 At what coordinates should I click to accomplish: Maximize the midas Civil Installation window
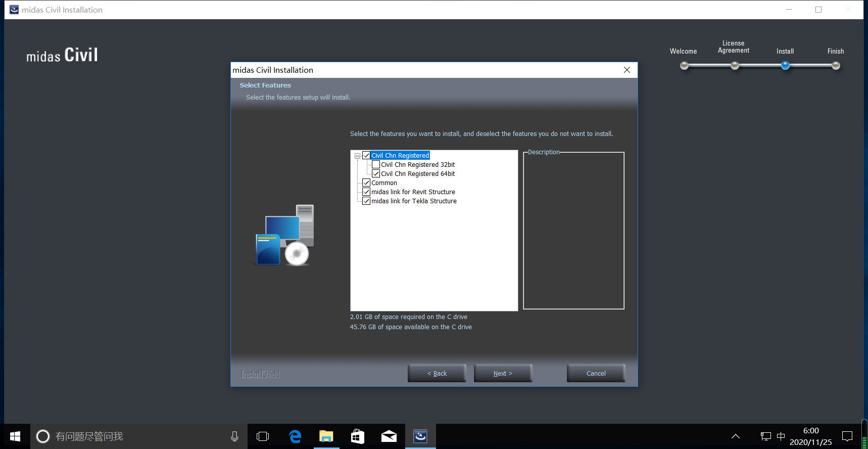818,10
